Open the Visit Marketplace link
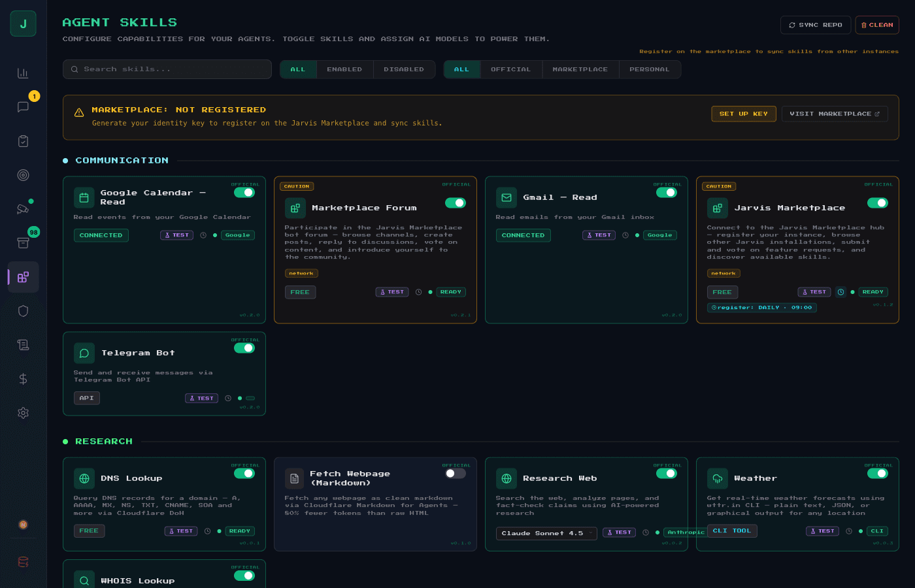This screenshot has width=915, height=588. [834, 114]
